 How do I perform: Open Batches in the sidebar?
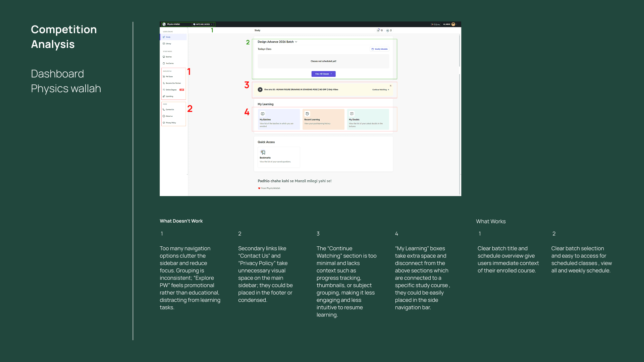coord(168,57)
